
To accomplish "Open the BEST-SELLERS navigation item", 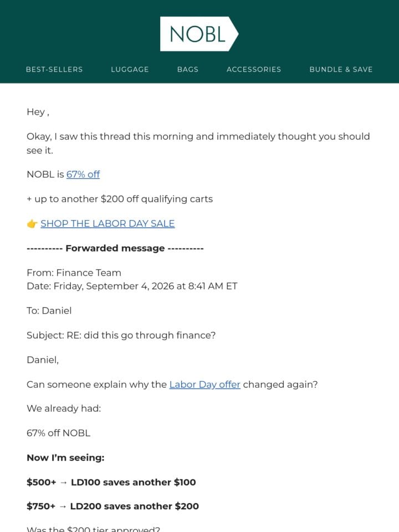I will point(54,69).
